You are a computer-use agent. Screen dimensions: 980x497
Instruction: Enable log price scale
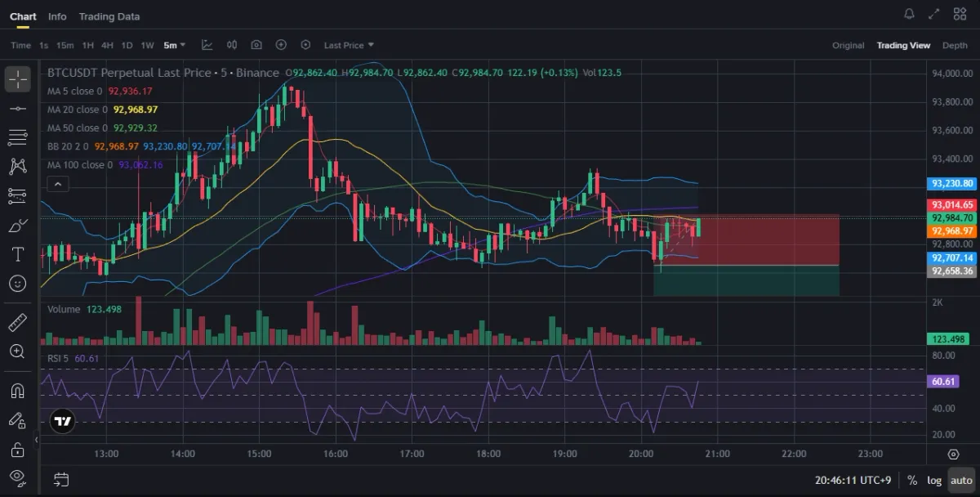click(934, 481)
